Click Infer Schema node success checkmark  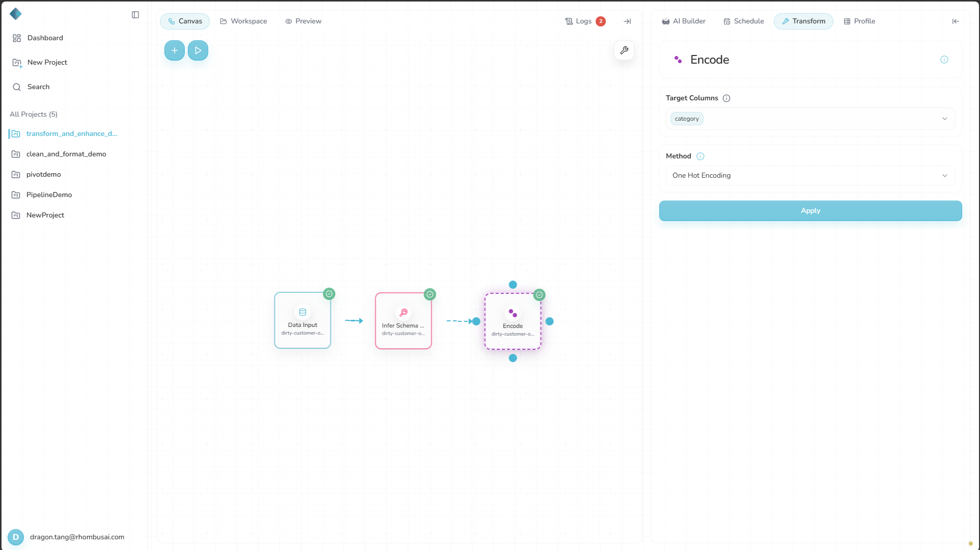pyautogui.click(x=430, y=294)
